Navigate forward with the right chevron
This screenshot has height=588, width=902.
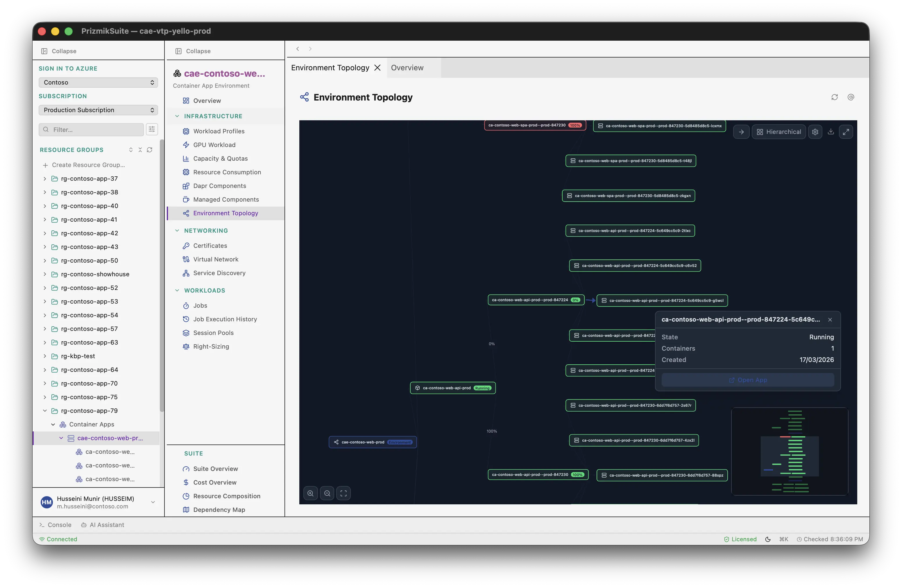310,49
